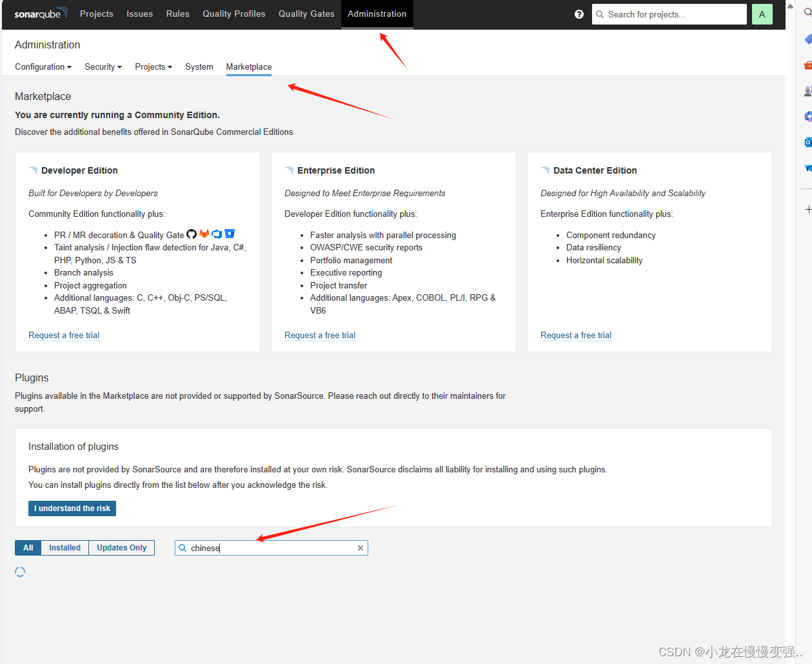Open the Microsoft 365 sidebar icon

807,117
